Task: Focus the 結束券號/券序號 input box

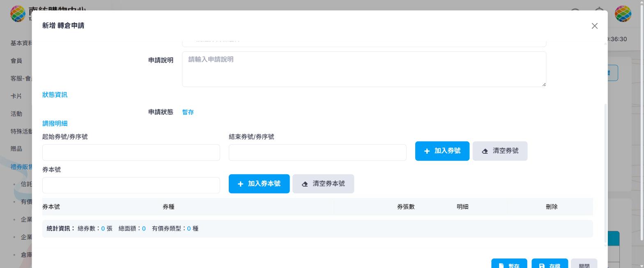Action: tap(317, 152)
